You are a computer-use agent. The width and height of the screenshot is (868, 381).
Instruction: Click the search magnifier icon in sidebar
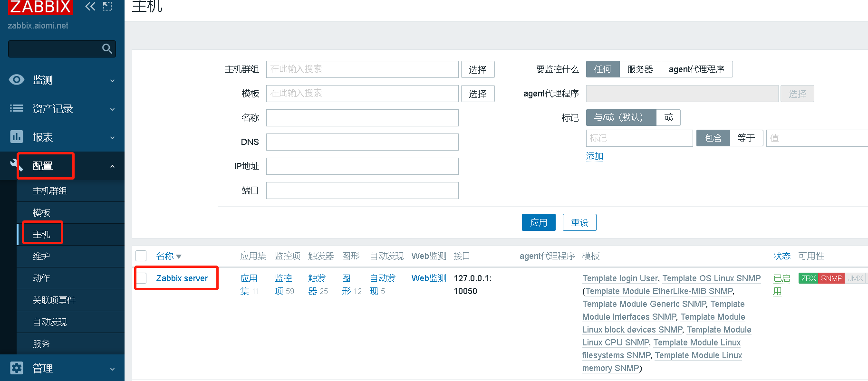tap(107, 48)
